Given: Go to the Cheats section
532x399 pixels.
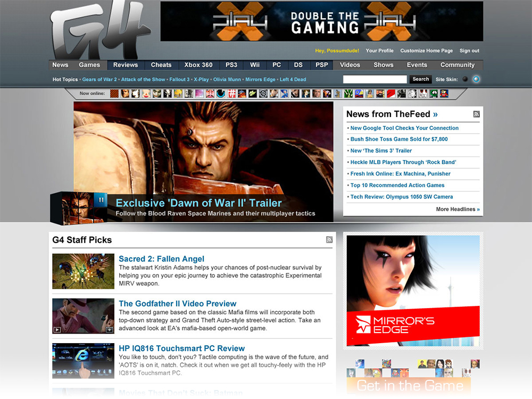Looking at the screenshot, I should pos(161,65).
